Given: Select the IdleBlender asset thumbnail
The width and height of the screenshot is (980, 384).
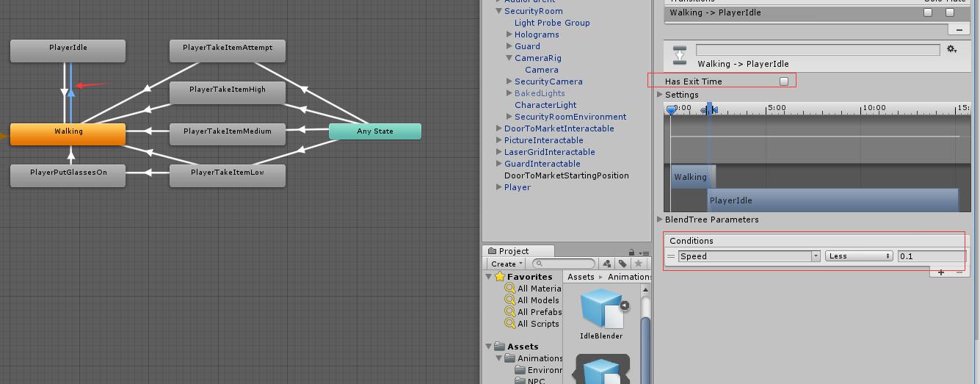Looking at the screenshot, I should pos(602,309).
